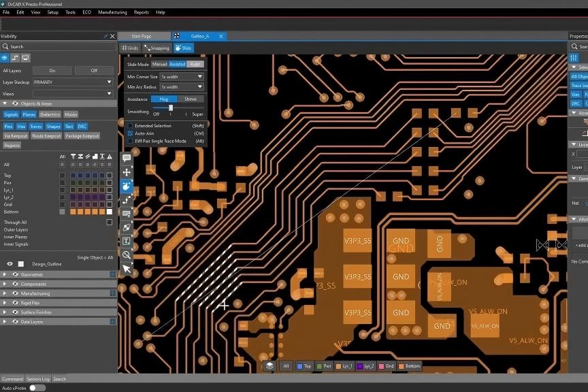Select the arrow selection tool

[127, 269]
